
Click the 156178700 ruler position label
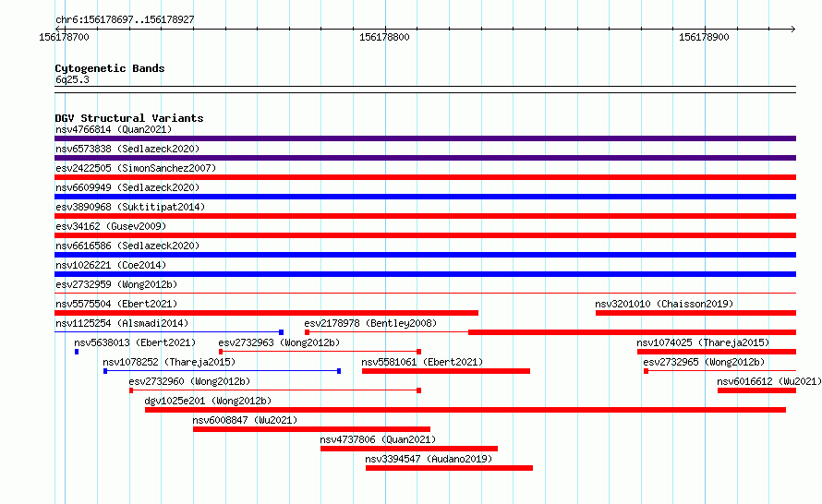click(x=64, y=37)
